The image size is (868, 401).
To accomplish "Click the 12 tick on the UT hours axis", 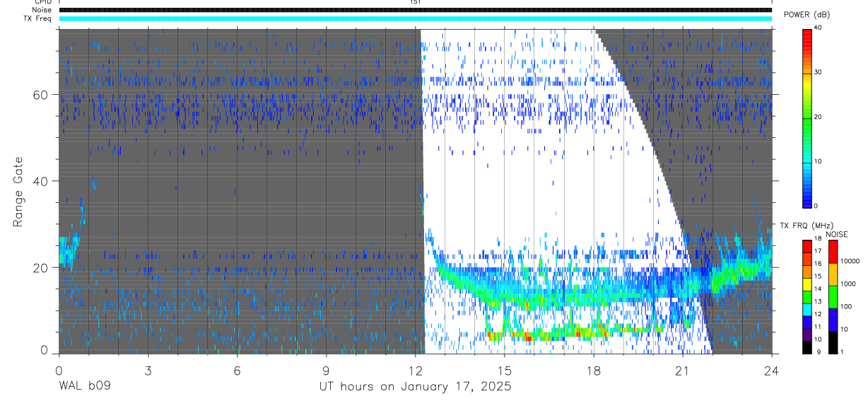I will click(415, 370).
